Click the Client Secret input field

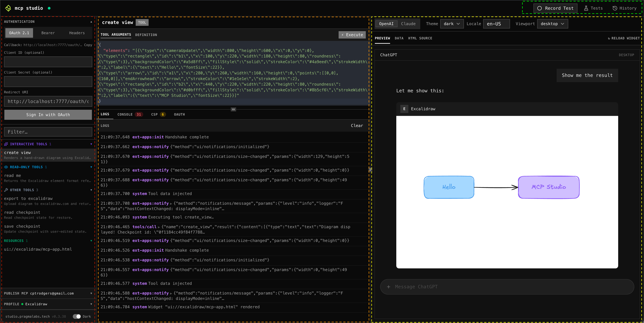coord(48,81)
